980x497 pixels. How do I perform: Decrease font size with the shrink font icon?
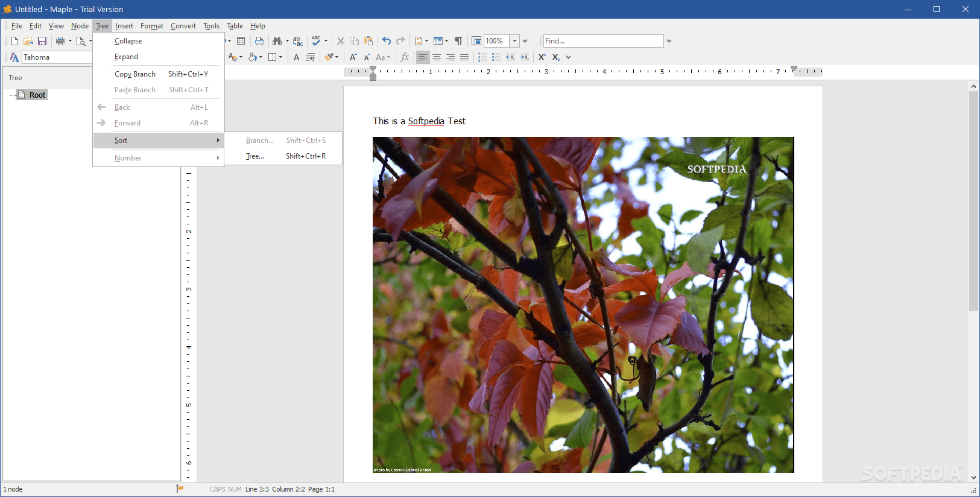pos(367,57)
